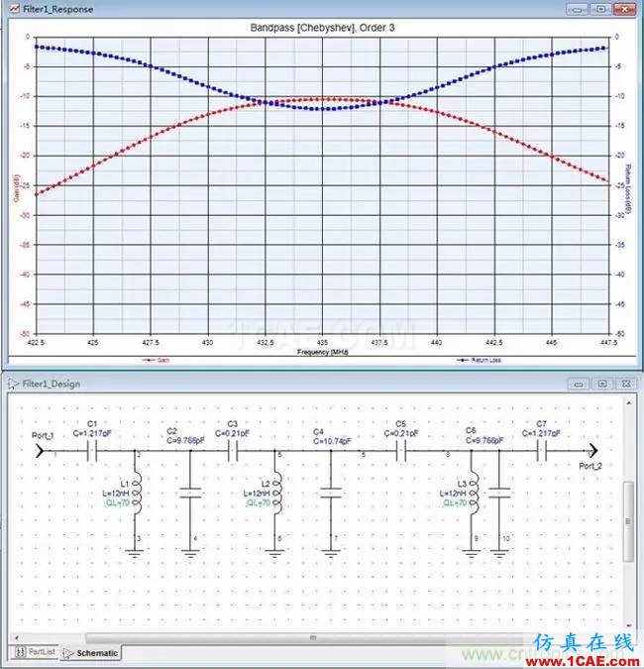Select inductor L2 coil symbol
This screenshot has width=644, height=669.
point(276,493)
